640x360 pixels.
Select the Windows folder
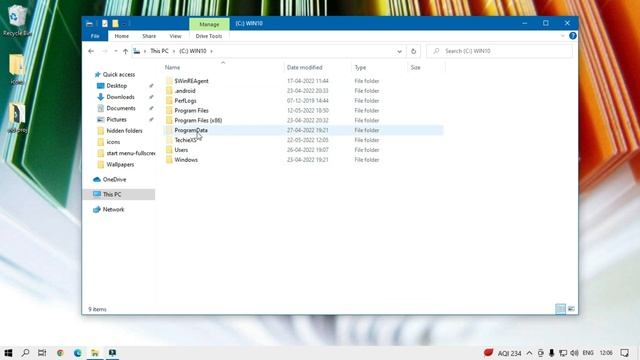(x=186, y=160)
